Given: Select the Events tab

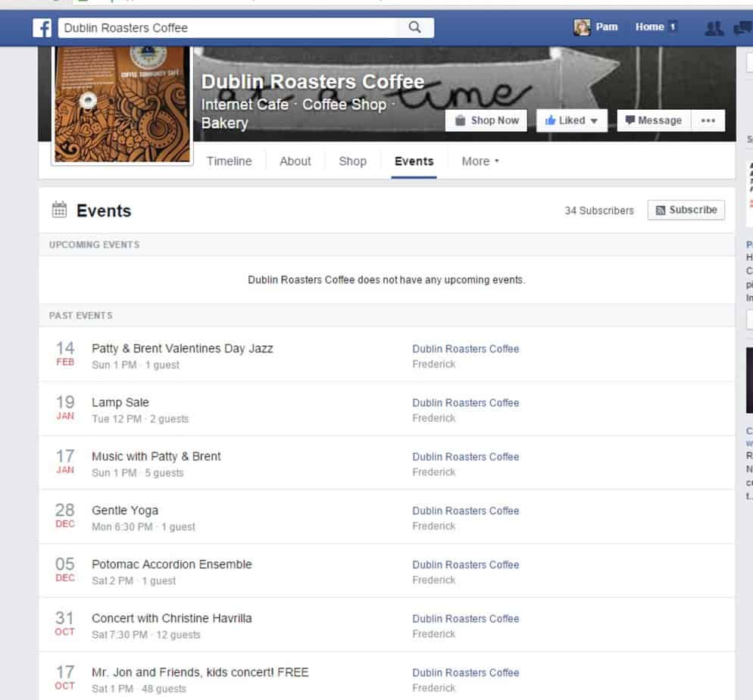Looking at the screenshot, I should click(x=414, y=161).
